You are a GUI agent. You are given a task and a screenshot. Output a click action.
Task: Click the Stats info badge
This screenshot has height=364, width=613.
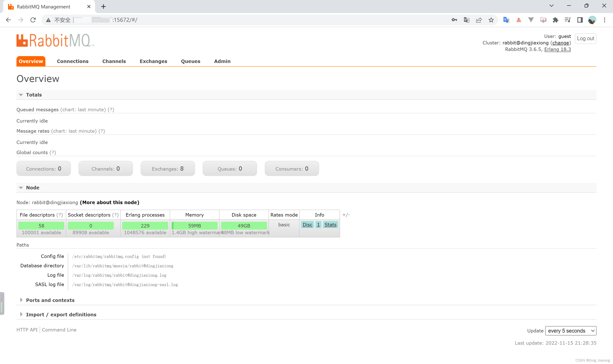330,225
